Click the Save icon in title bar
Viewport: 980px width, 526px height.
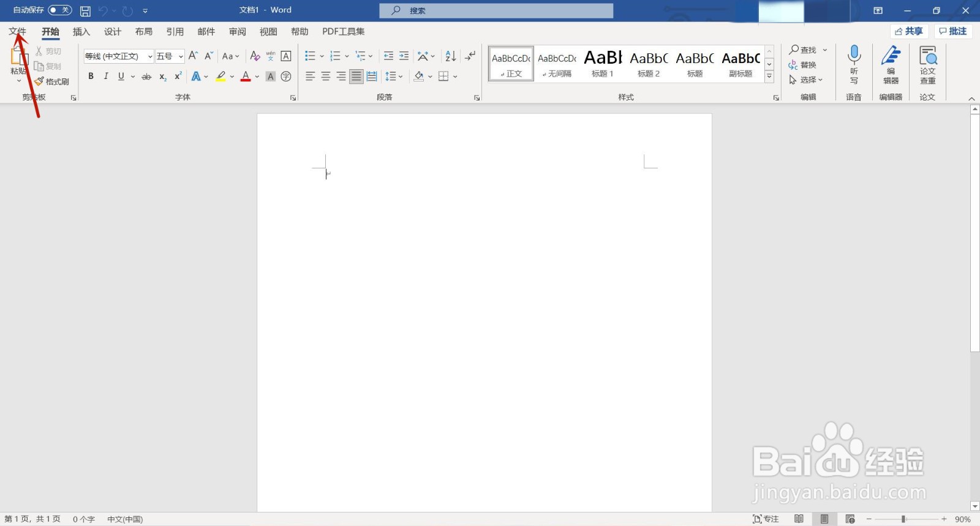coord(86,11)
